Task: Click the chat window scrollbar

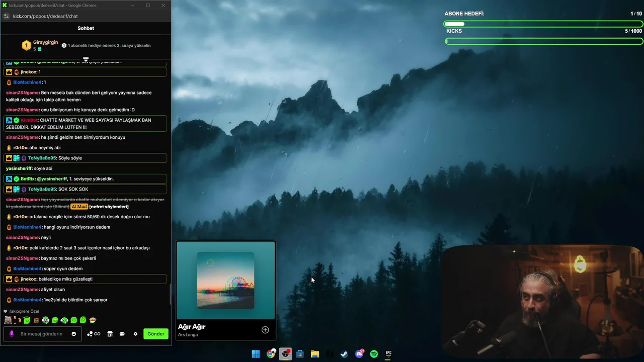Action: (170, 294)
